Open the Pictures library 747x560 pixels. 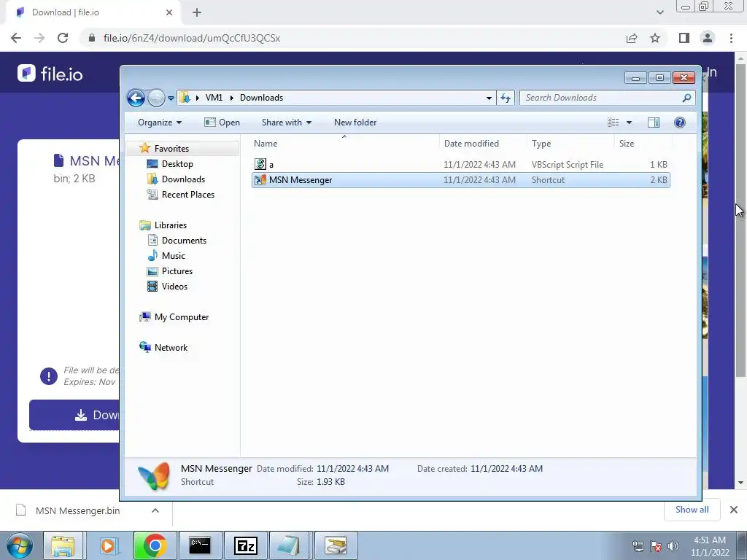pos(177,271)
